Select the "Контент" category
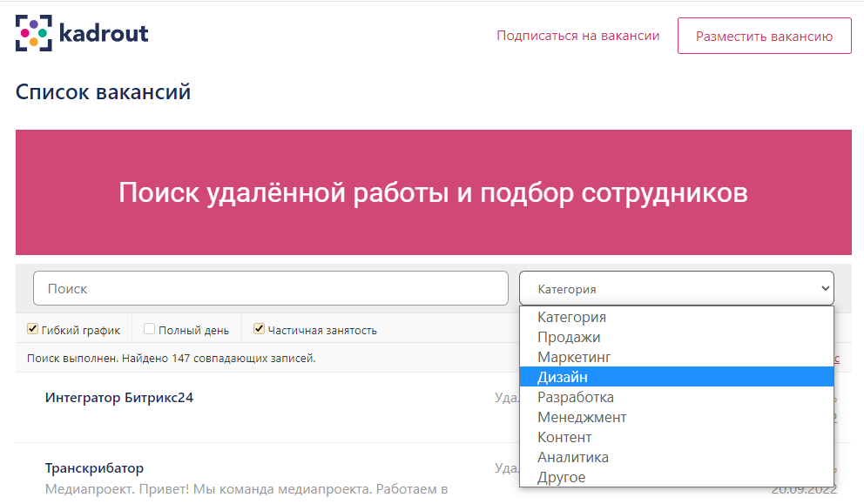Viewport: 864px width, 504px height. coord(566,437)
